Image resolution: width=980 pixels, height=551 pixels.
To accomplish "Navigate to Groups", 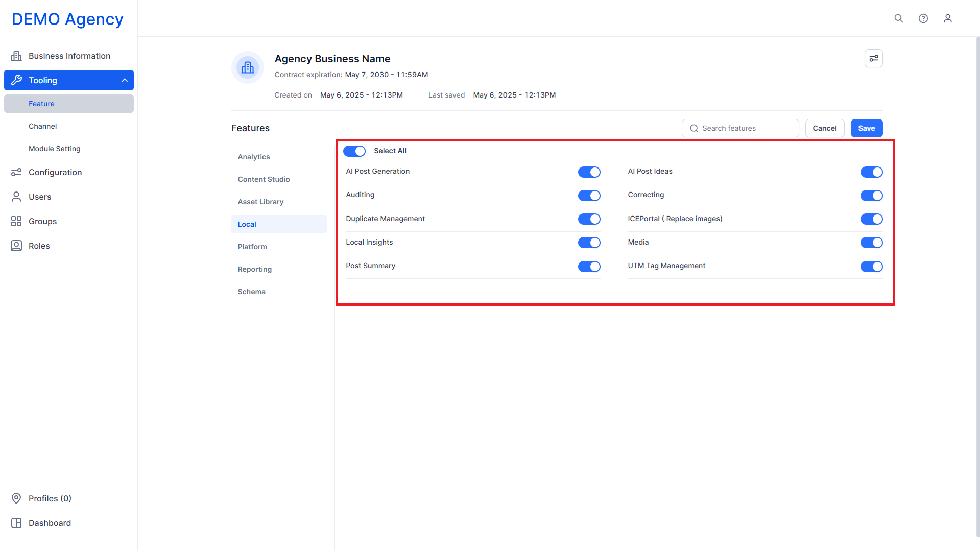I will pyautogui.click(x=69, y=221).
